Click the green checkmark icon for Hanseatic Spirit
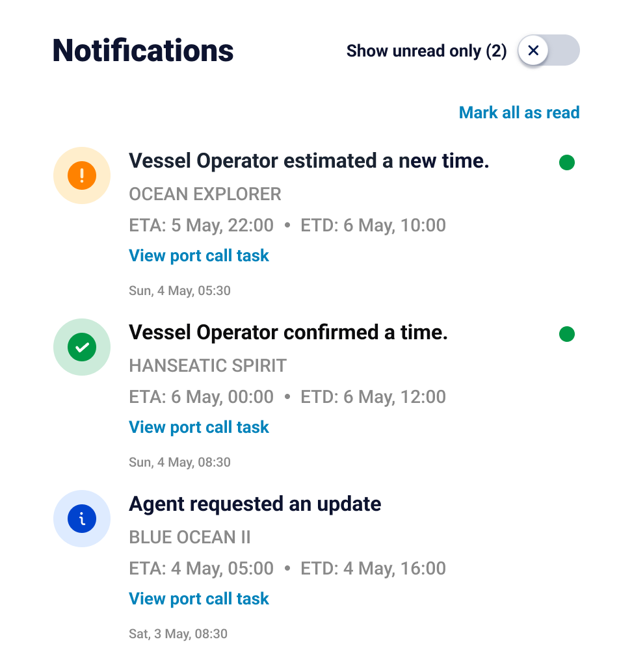The width and height of the screenshot is (632, 672). [82, 347]
